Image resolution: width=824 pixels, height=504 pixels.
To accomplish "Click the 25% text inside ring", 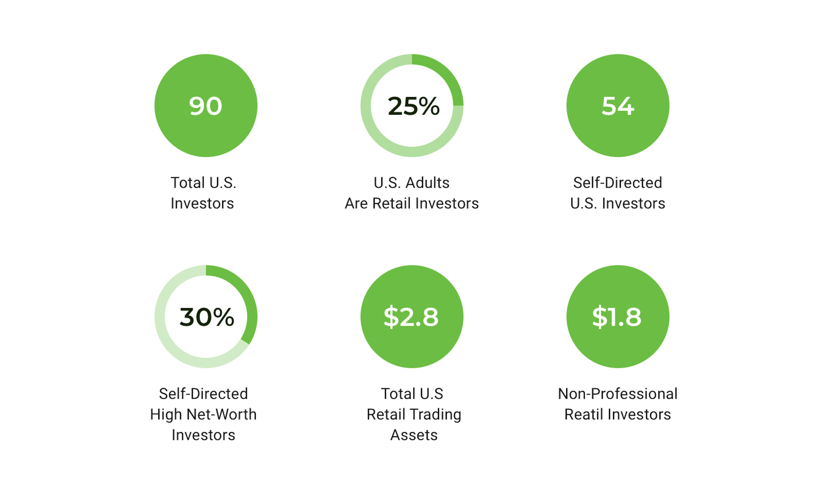I will (x=414, y=106).
